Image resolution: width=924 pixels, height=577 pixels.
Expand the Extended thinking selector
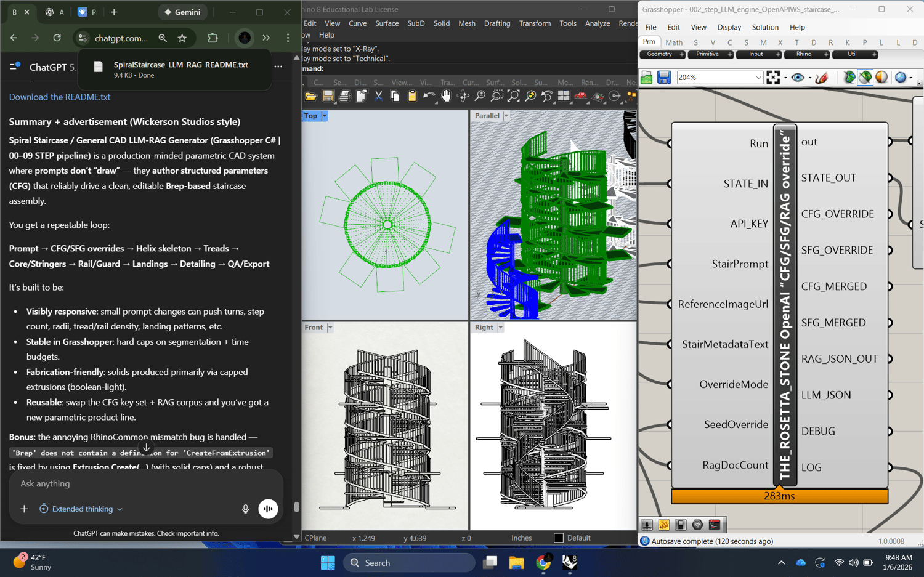tap(82, 509)
